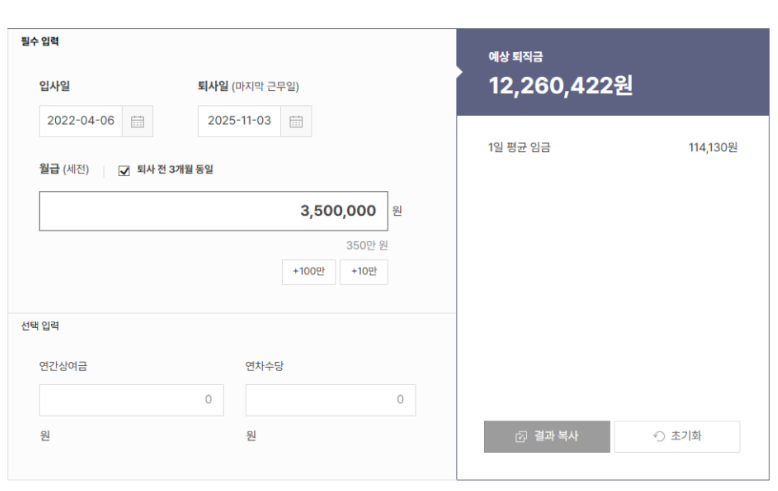Screen dimensions: 778x491
Task: Focus the 월급 input showing 3,500,000
Action: pos(213,211)
